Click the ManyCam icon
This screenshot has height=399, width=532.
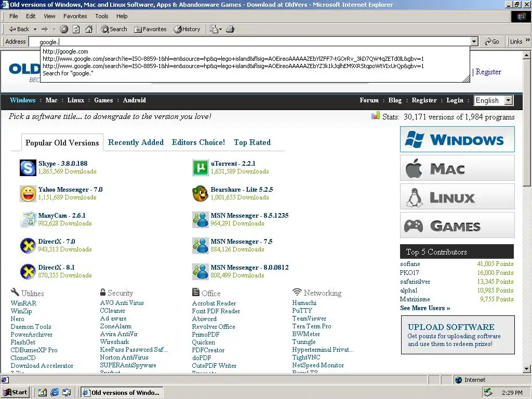coord(28,220)
